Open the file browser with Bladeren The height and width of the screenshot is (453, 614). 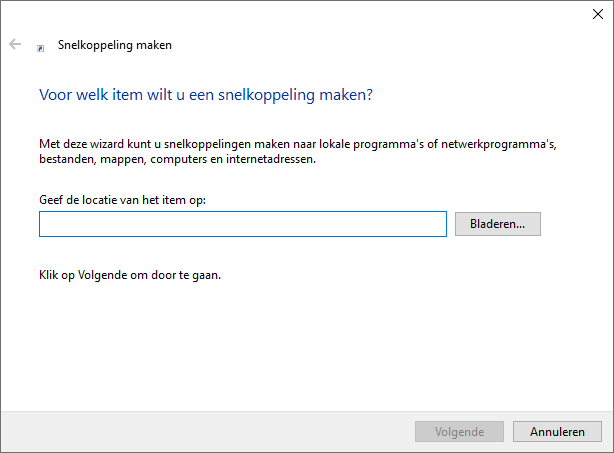click(498, 224)
